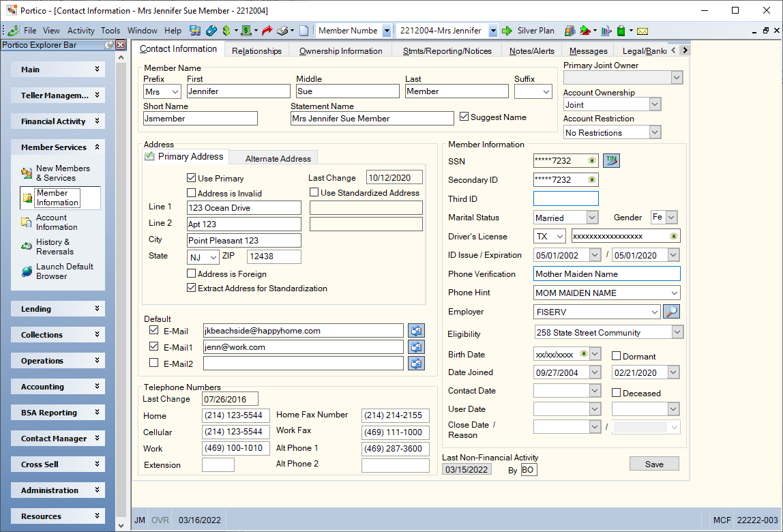Open the Activity menu
This screenshot has width=783, height=532.
[x=81, y=31]
